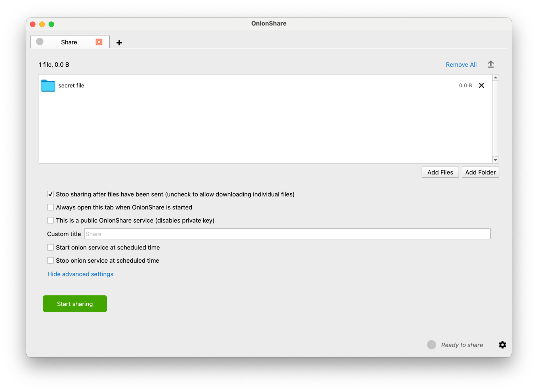The width and height of the screenshot is (538, 392).
Task: Click the 0.0 B size value
Action: (x=465, y=85)
